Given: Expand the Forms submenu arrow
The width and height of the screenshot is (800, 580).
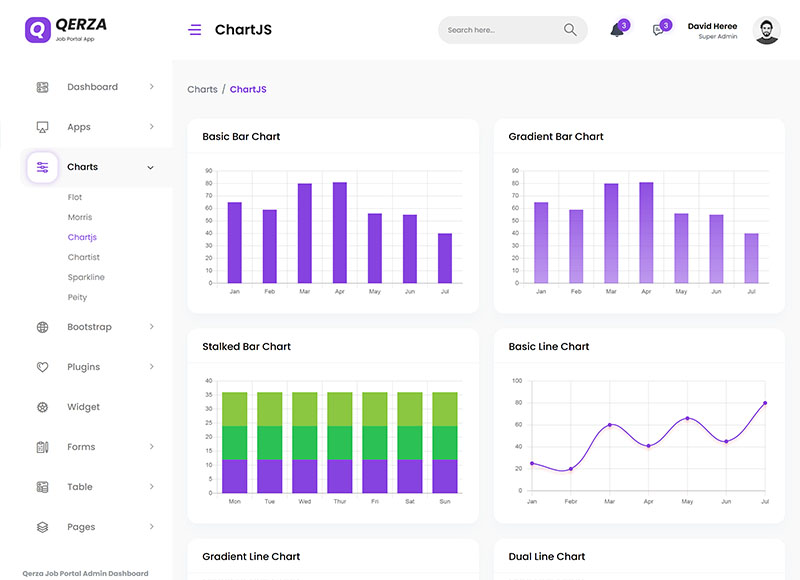Looking at the screenshot, I should [x=151, y=447].
